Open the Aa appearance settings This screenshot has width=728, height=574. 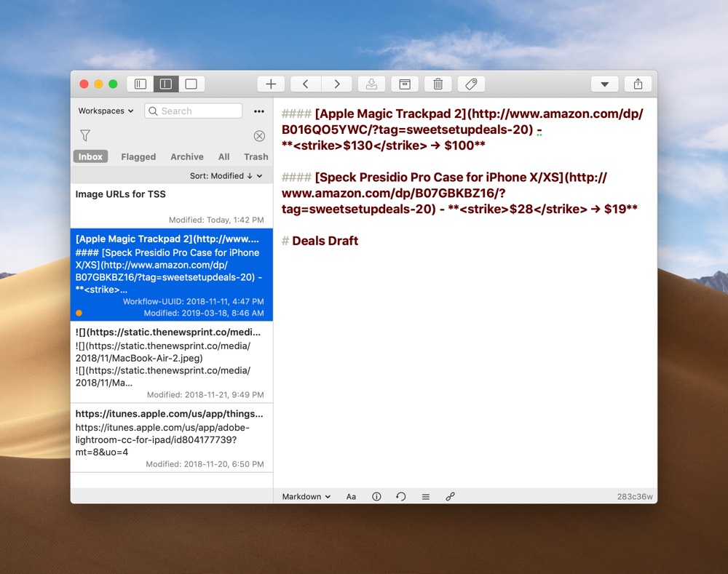[351, 496]
